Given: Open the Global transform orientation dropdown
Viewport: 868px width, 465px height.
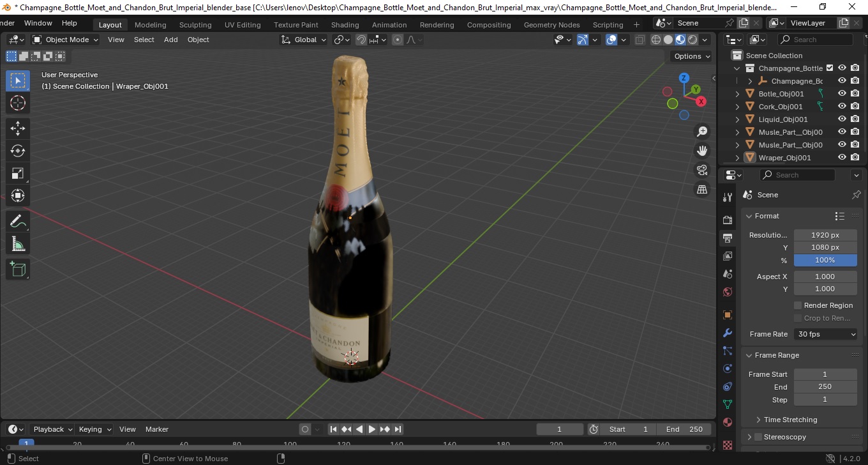Looking at the screenshot, I should (304, 40).
